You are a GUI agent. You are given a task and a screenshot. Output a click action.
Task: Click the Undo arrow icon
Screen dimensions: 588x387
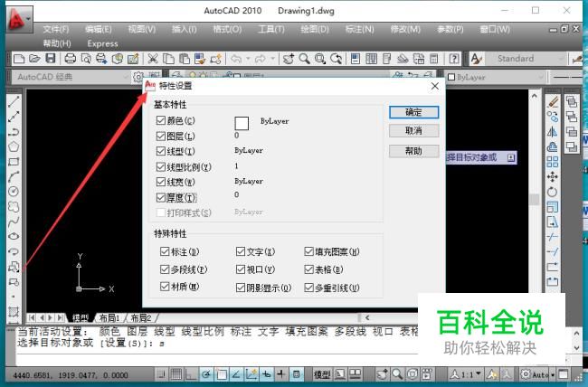coord(236,59)
